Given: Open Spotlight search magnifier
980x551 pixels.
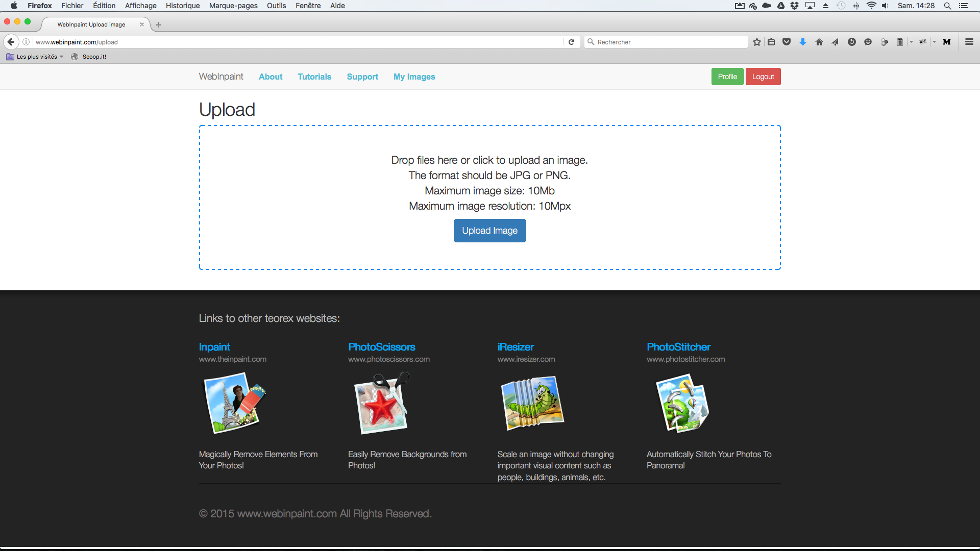Looking at the screenshot, I should click(x=947, y=6).
